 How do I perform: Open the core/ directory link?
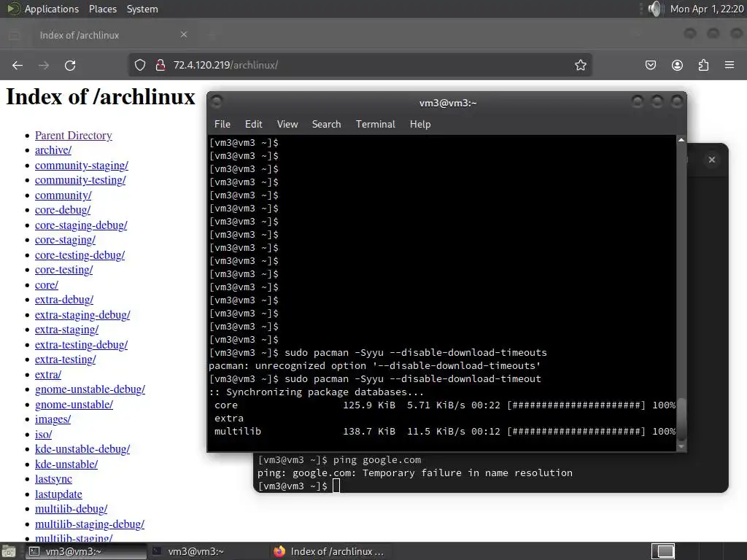point(46,285)
